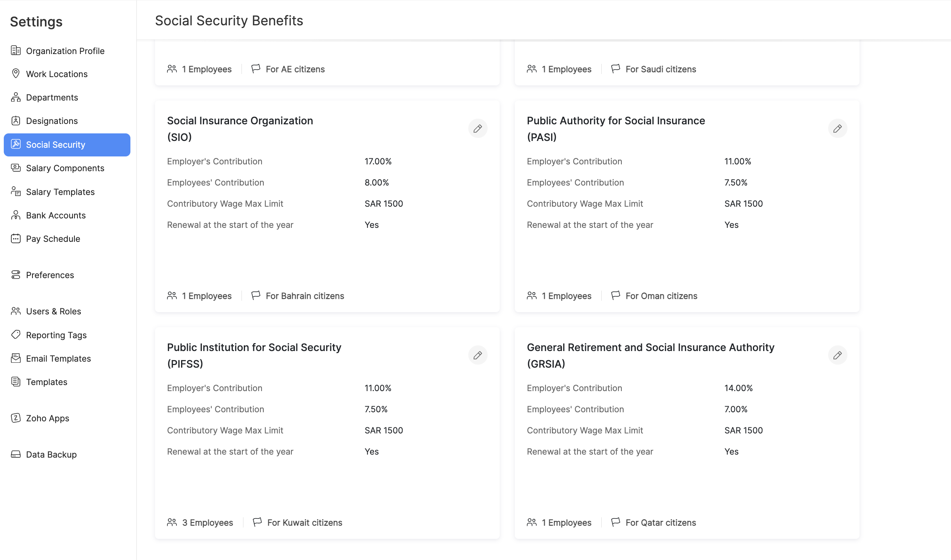Select the Departments hierarchy icon
951x560 pixels.
click(15, 97)
